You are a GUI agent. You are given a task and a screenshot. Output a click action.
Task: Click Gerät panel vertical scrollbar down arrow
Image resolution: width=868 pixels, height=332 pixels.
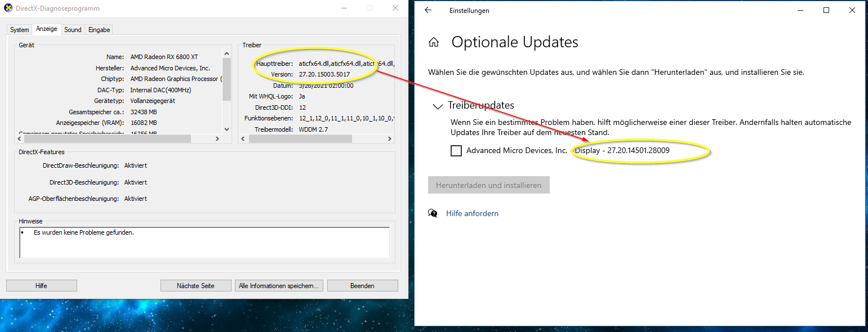pos(227,129)
